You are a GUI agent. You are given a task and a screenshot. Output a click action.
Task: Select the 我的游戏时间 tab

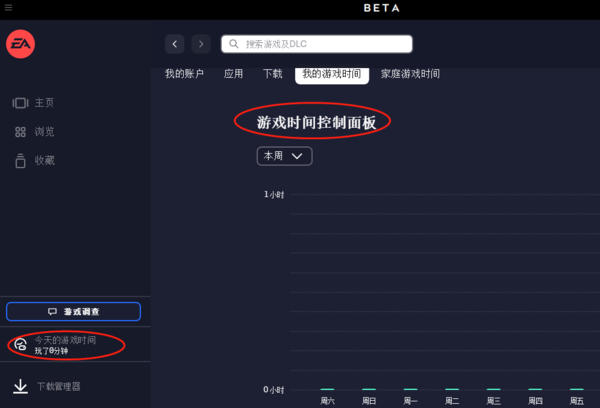click(332, 74)
